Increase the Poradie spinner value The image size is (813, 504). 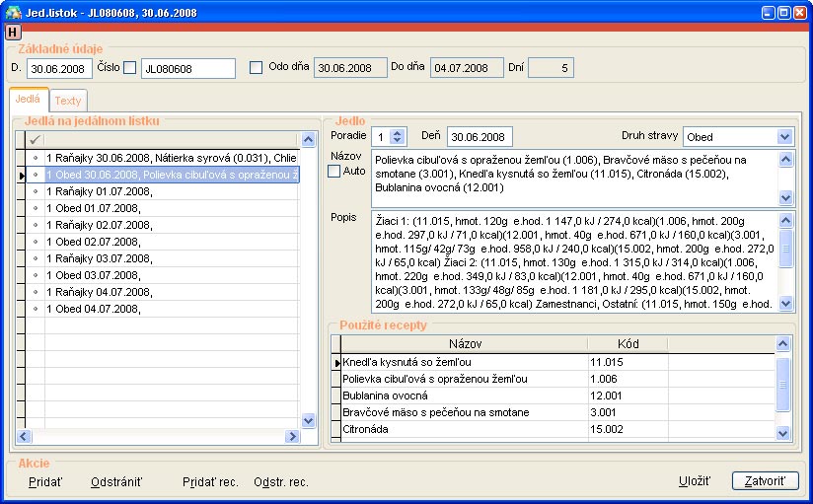coord(397,132)
